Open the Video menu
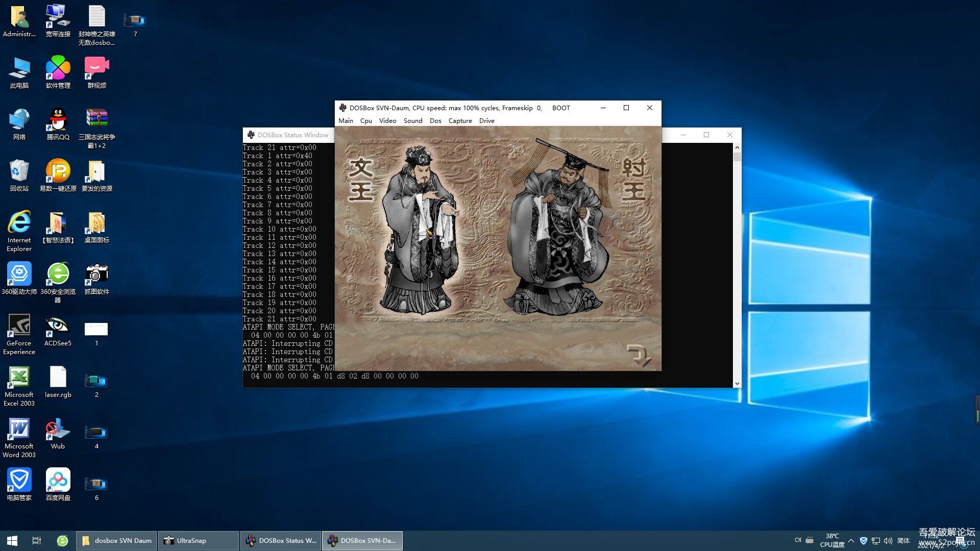 pos(387,121)
